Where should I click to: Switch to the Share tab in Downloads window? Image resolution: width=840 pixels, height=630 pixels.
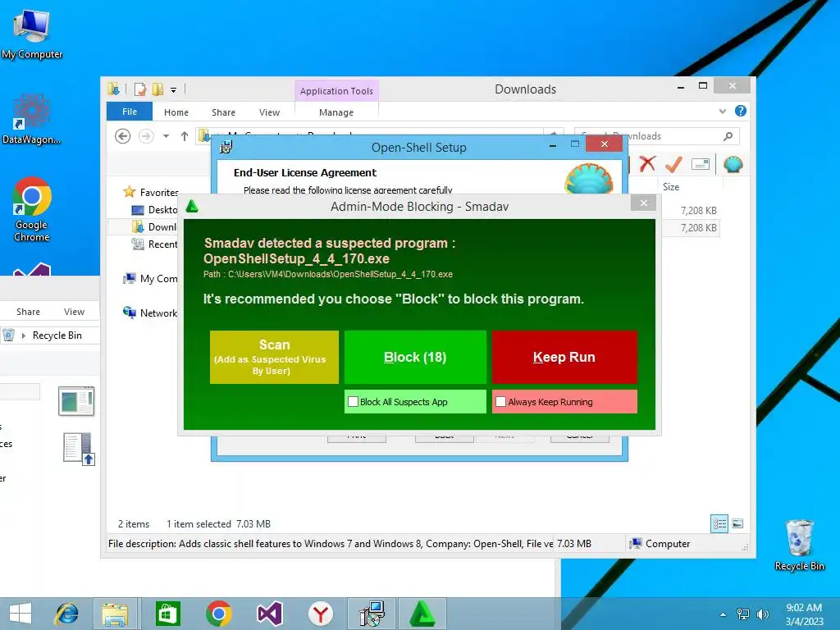[x=223, y=112]
